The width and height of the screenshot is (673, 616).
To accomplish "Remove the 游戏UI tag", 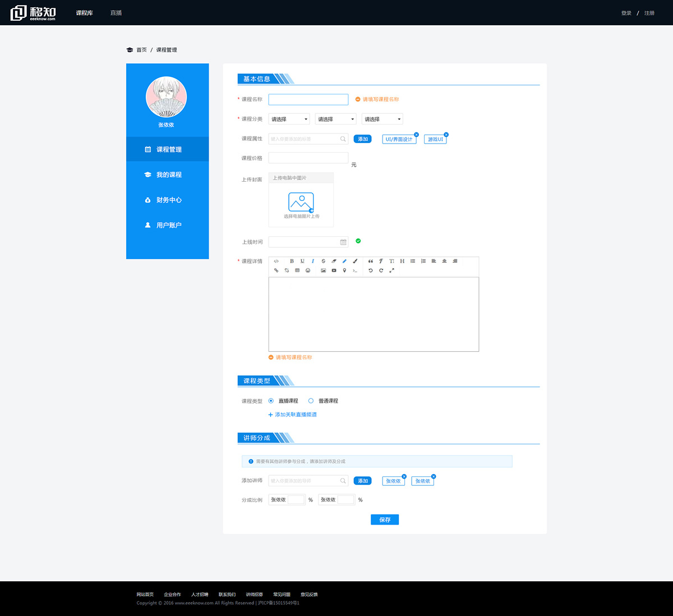I will click(446, 135).
